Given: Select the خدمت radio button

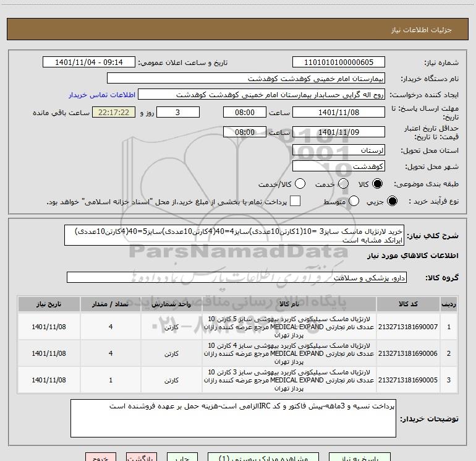Looking at the screenshot, I should coord(343,184).
